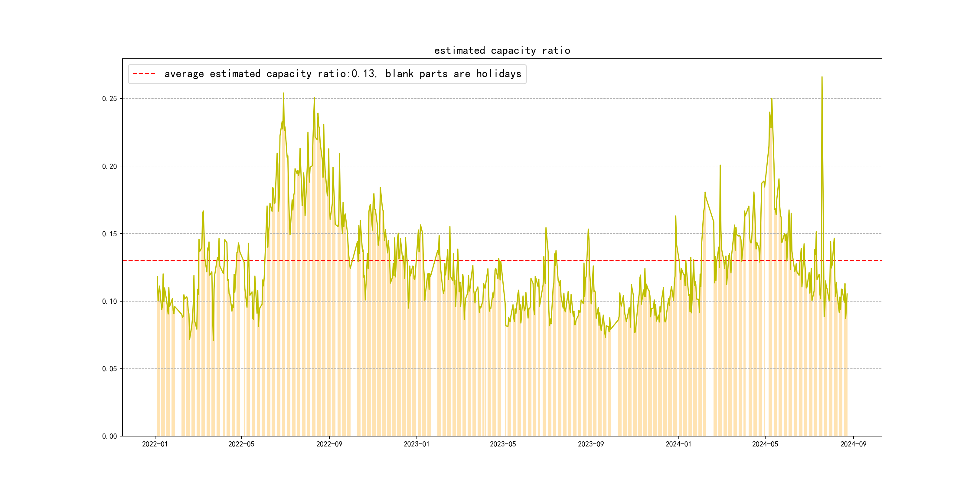Click the red dashed legend line sample
Image resolution: width=980 pixels, height=490 pixels.
pos(144,74)
